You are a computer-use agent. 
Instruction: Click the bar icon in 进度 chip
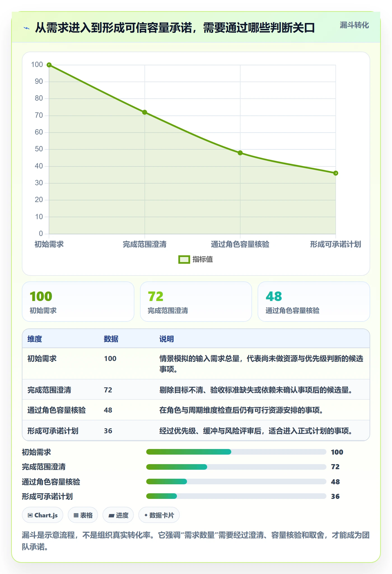pos(111,515)
